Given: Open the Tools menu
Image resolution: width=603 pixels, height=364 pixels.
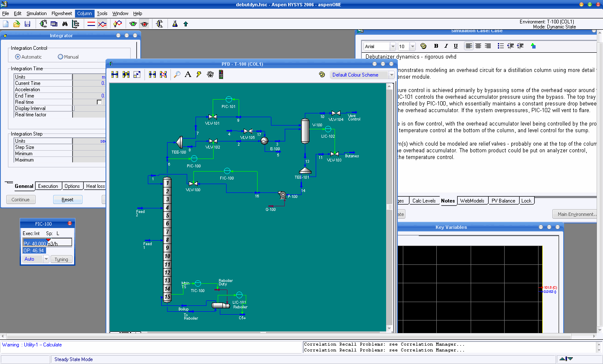Looking at the screenshot, I should pos(102,13).
